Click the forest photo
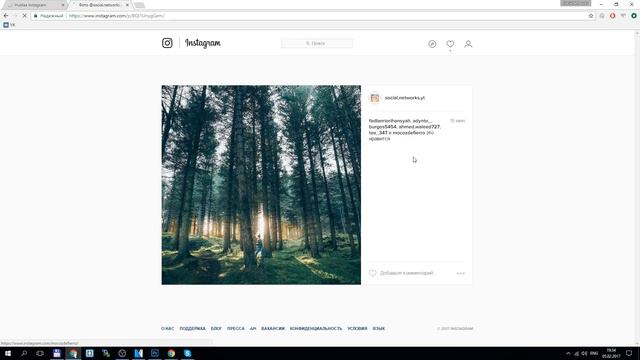640x360 pixels. [261, 185]
